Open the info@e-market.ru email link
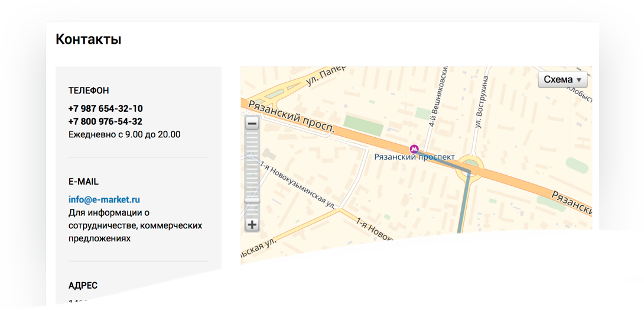The width and height of the screenshot is (644, 310). 105,199
